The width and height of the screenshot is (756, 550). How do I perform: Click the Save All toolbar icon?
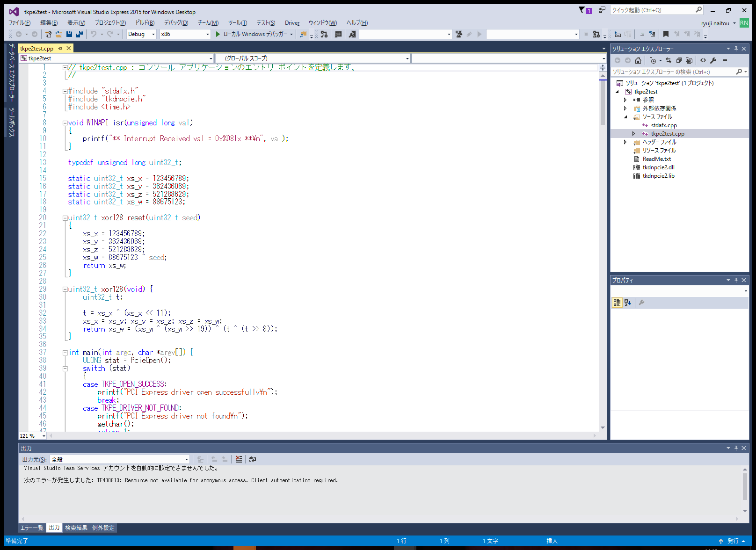tap(80, 34)
